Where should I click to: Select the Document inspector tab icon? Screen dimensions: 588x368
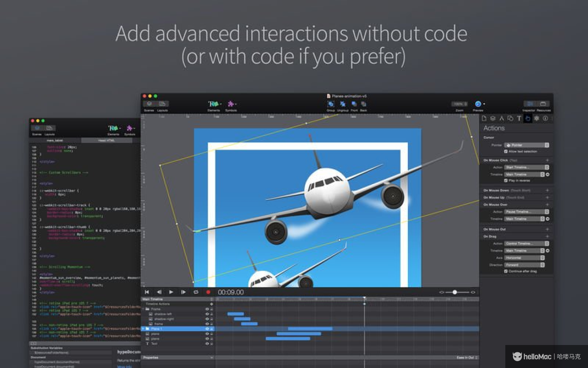point(484,118)
